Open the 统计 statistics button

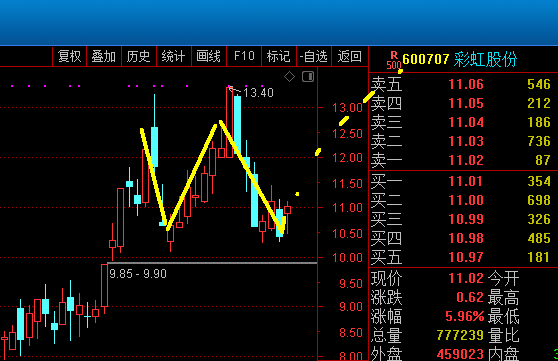[174, 56]
